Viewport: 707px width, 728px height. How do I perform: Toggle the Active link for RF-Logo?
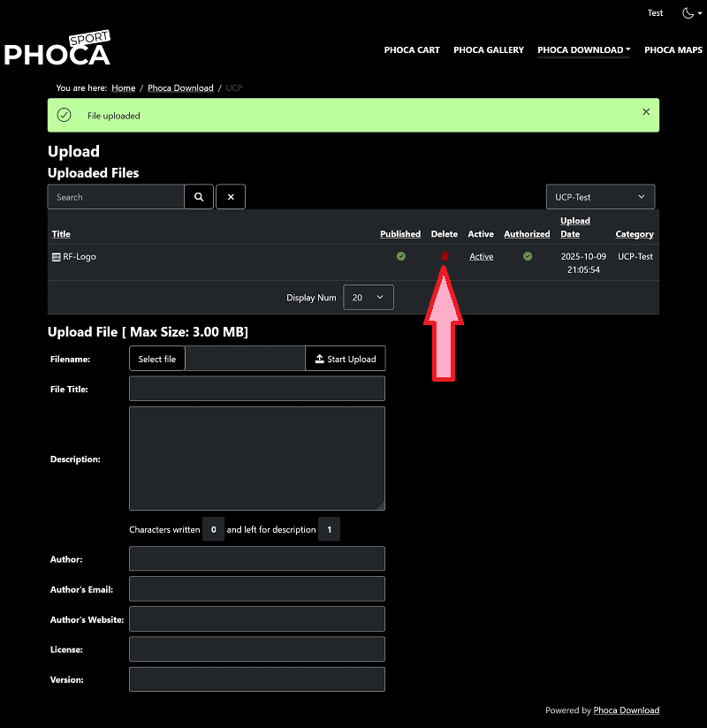coord(482,257)
